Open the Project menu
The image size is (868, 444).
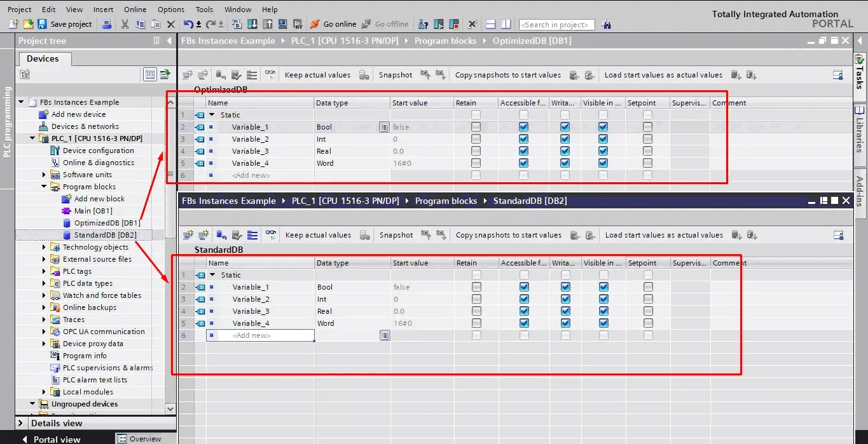click(x=19, y=10)
